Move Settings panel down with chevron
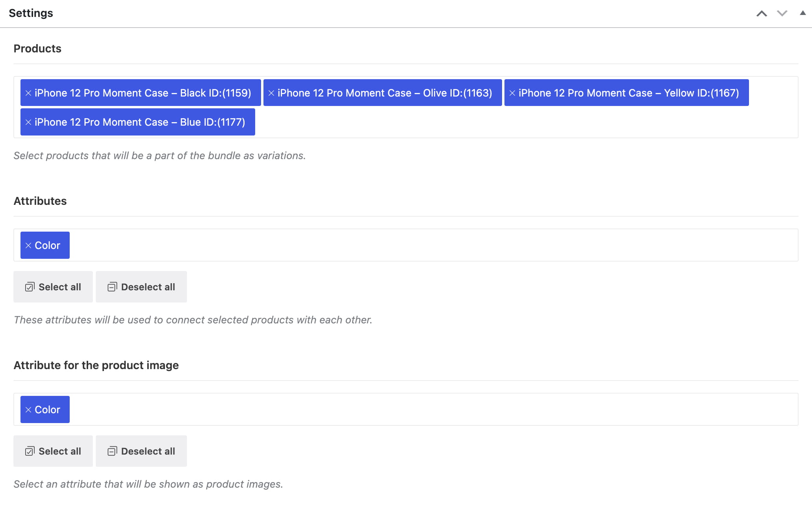 tap(782, 13)
